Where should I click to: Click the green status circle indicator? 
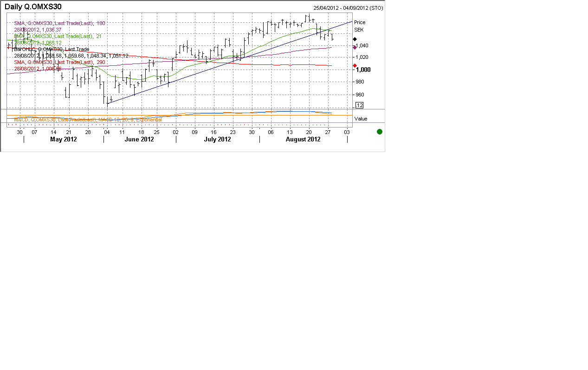(x=379, y=132)
